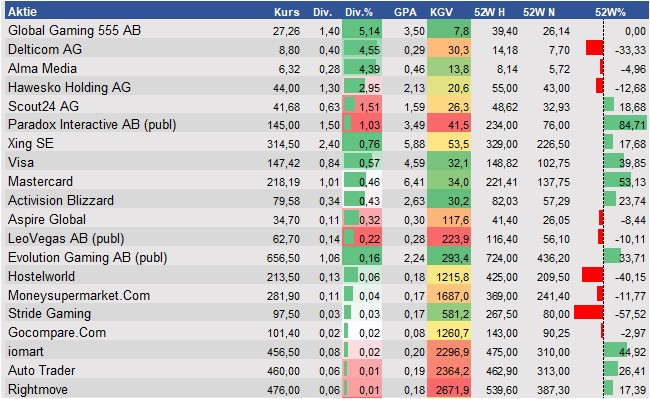Select the Div.% column header

[359, 12]
